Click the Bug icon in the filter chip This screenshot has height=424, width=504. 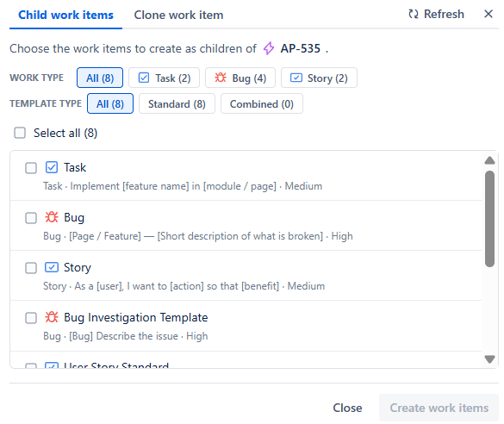click(x=221, y=78)
